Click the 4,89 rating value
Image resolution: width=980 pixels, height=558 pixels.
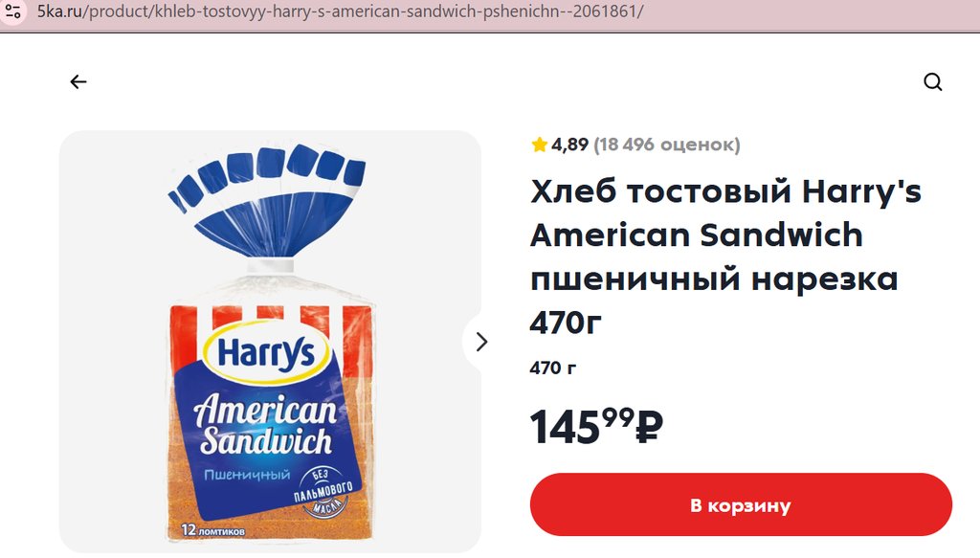coord(569,145)
